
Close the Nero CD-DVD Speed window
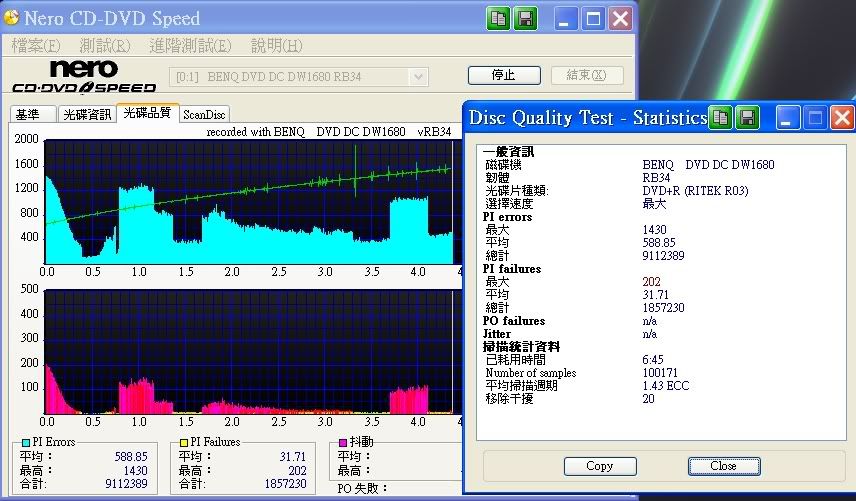620,19
